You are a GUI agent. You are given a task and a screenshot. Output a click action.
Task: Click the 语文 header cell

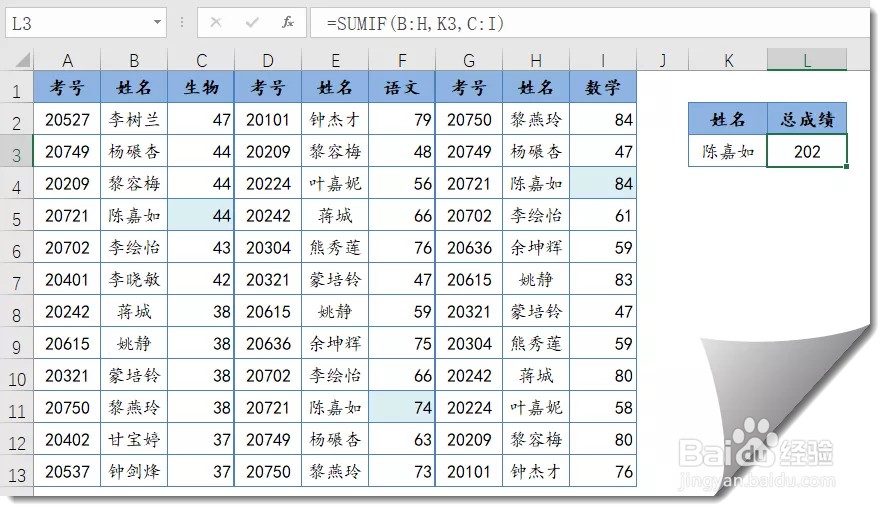[x=402, y=87]
